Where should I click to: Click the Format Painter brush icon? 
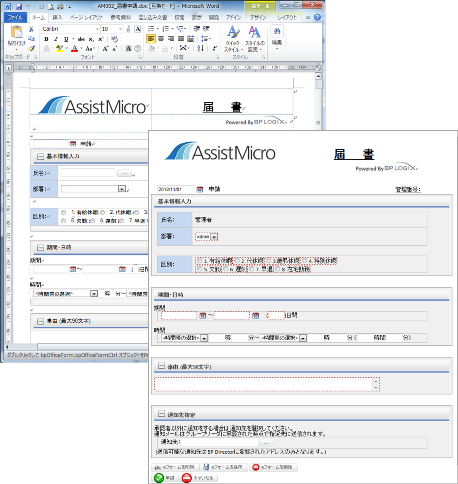pyautogui.click(x=32, y=49)
